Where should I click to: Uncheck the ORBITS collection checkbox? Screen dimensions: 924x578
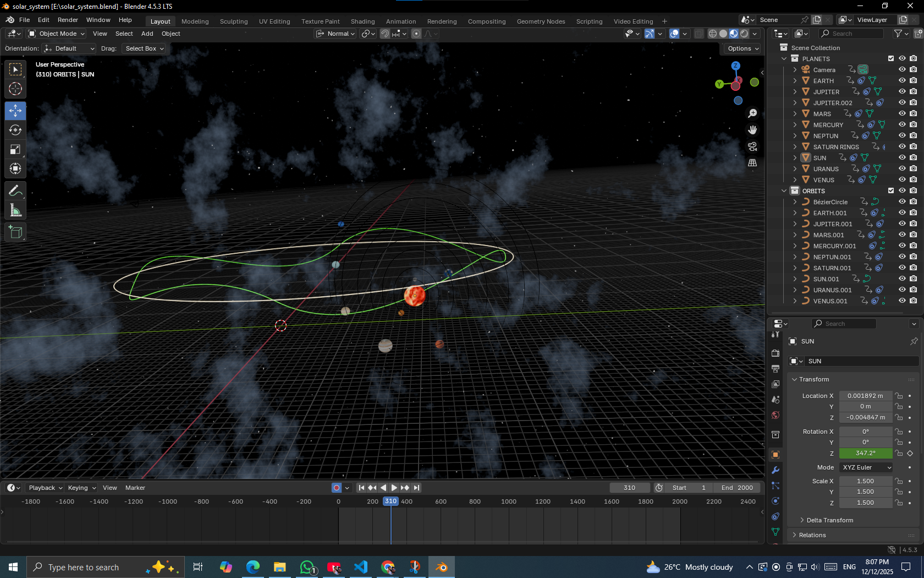pyautogui.click(x=891, y=190)
